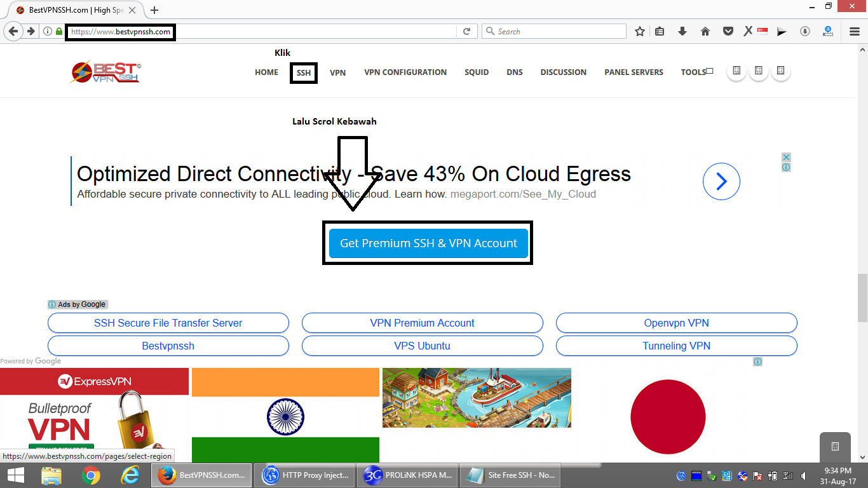Open the Firefox hamburger menu

[x=854, y=31]
